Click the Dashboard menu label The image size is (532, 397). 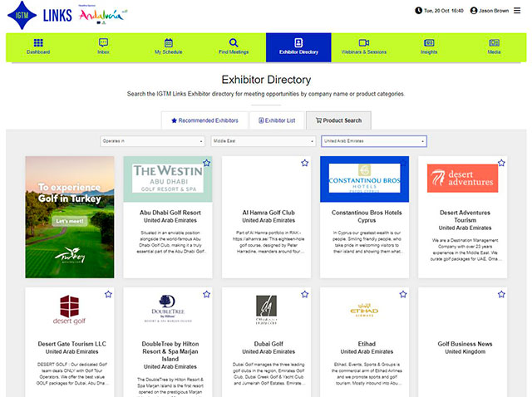pos(38,52)
